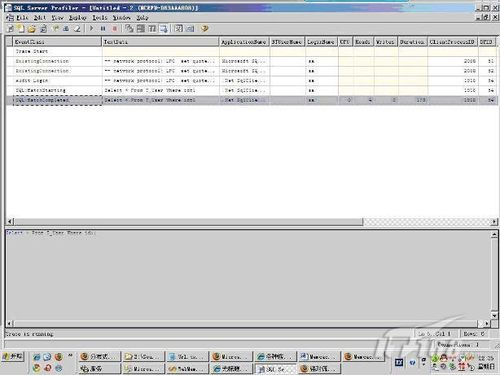Stop the trace with red square icon
This screenshot has height=375, width=500.
(115, 29)
